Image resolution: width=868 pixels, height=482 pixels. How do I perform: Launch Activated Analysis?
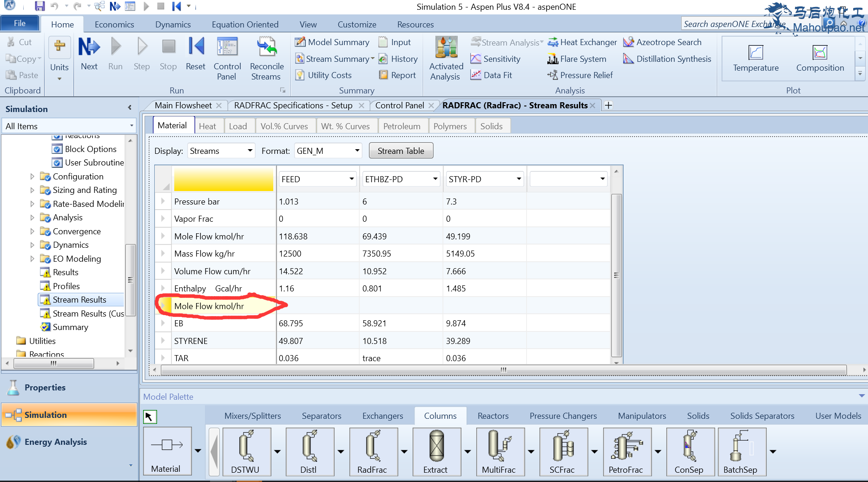tap(446, 59)
